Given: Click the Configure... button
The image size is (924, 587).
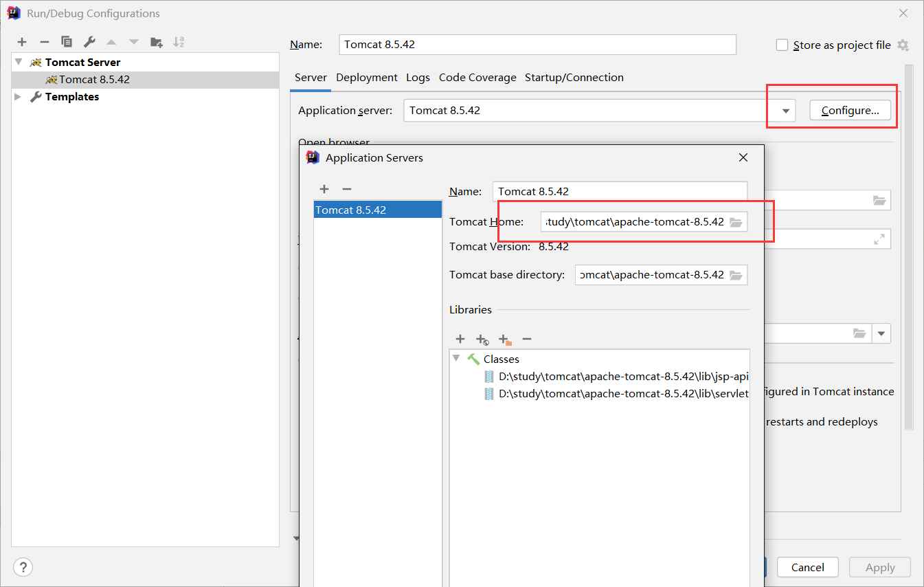Looking at the screenshot, I should pos(850,111).
